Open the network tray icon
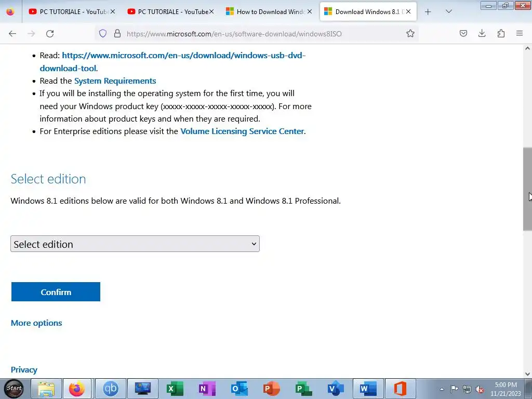This screenshot has width=532, height=399. coord(467,389)
